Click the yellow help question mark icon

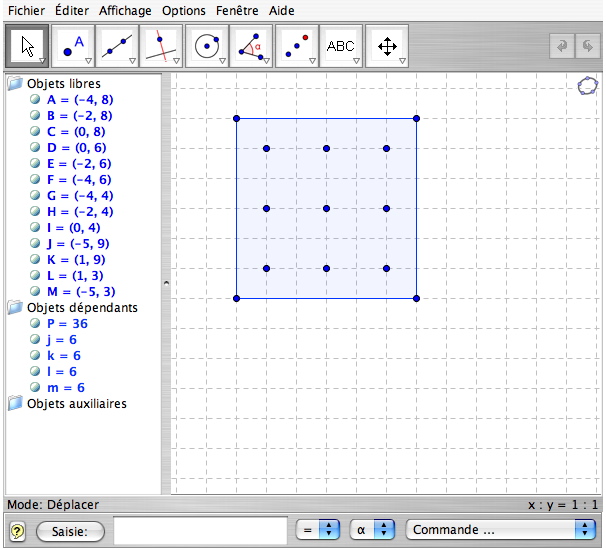click(x=17, y=531)
